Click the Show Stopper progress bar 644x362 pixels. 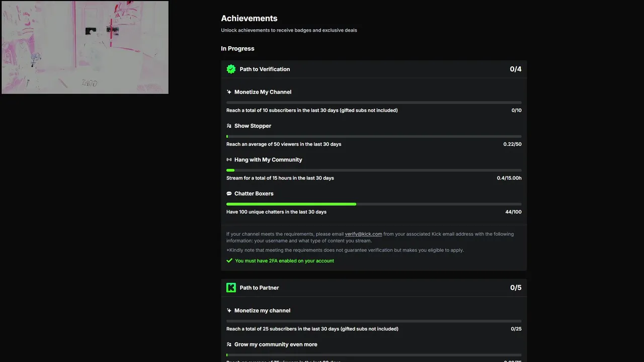[373, 136]
